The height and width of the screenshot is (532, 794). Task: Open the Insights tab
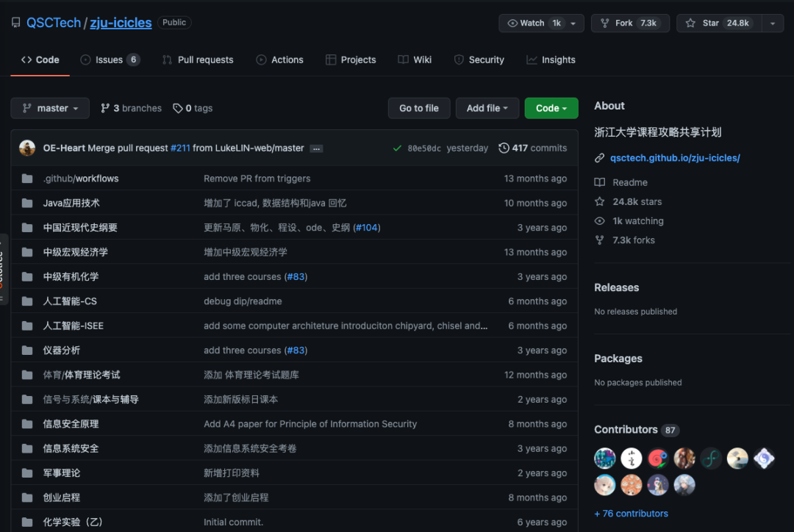point(551,60)
